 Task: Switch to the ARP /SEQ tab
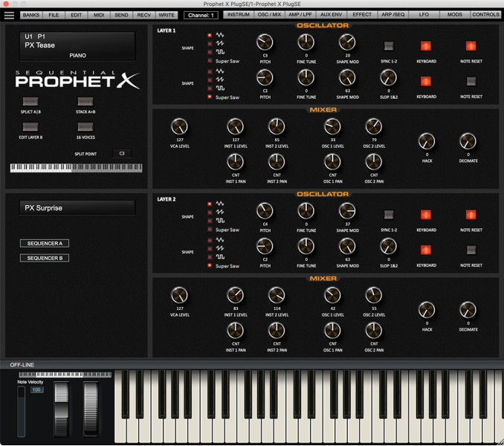(x=394, y=15)
